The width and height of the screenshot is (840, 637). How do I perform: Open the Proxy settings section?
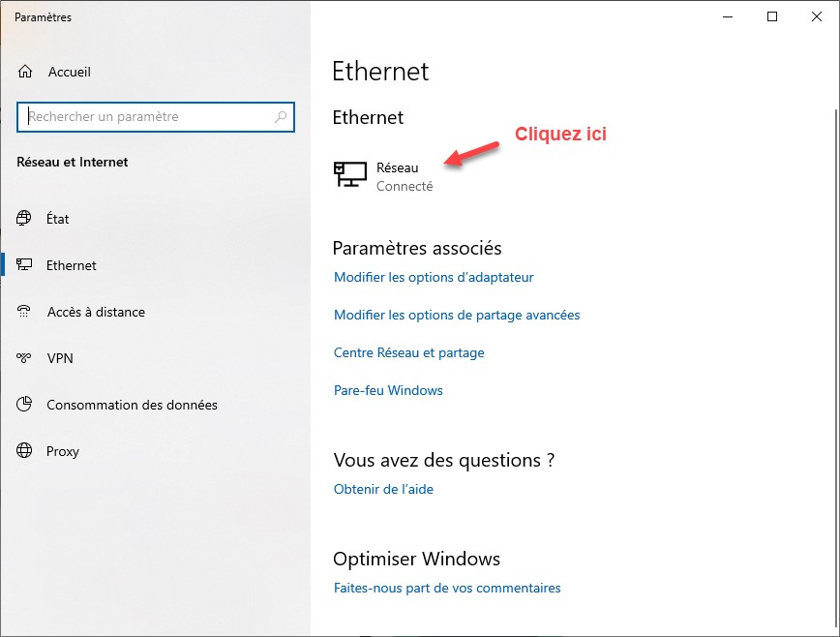(x=63, y=451)
